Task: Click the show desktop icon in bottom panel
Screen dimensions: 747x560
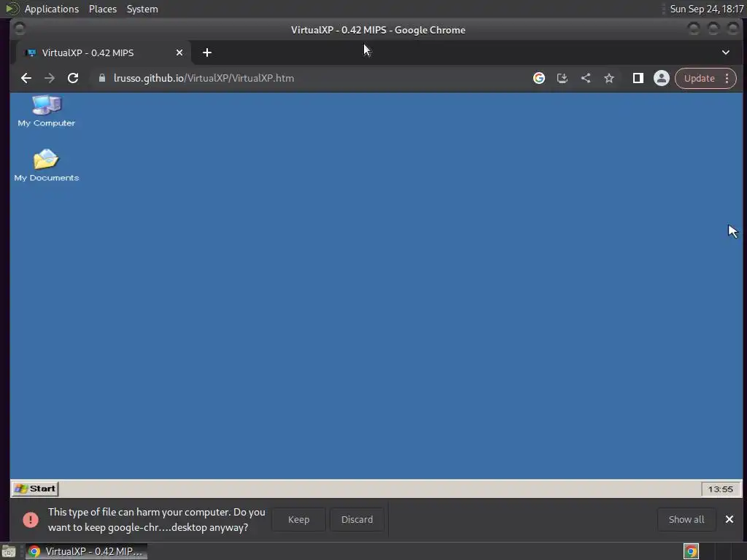Action: tap(9, 552)
